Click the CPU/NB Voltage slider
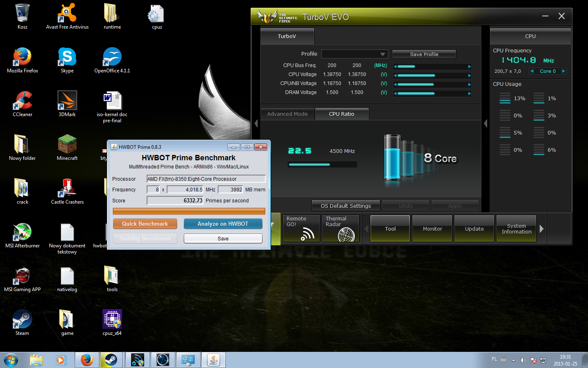Screen dimensions: 588x368 [432, 84]
